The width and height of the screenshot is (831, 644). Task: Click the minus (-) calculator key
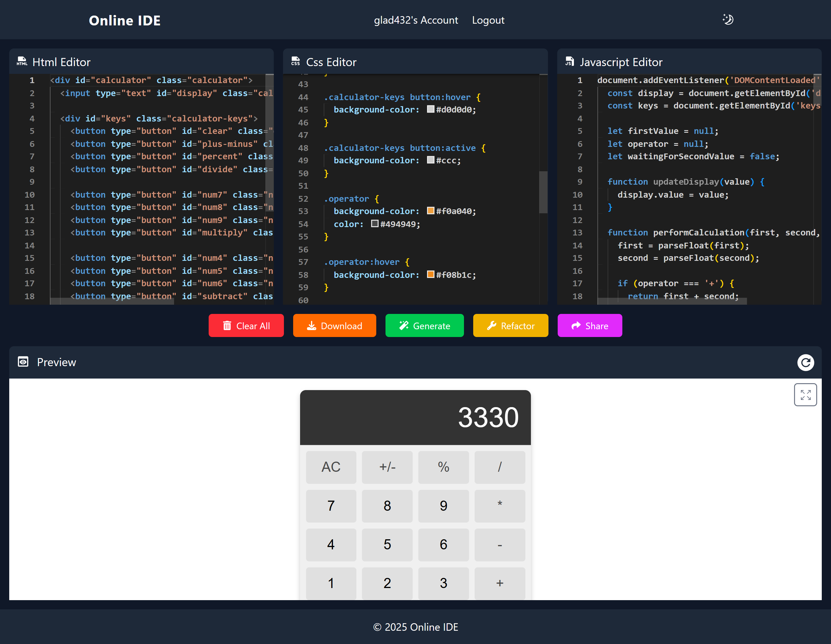(499, 545)
